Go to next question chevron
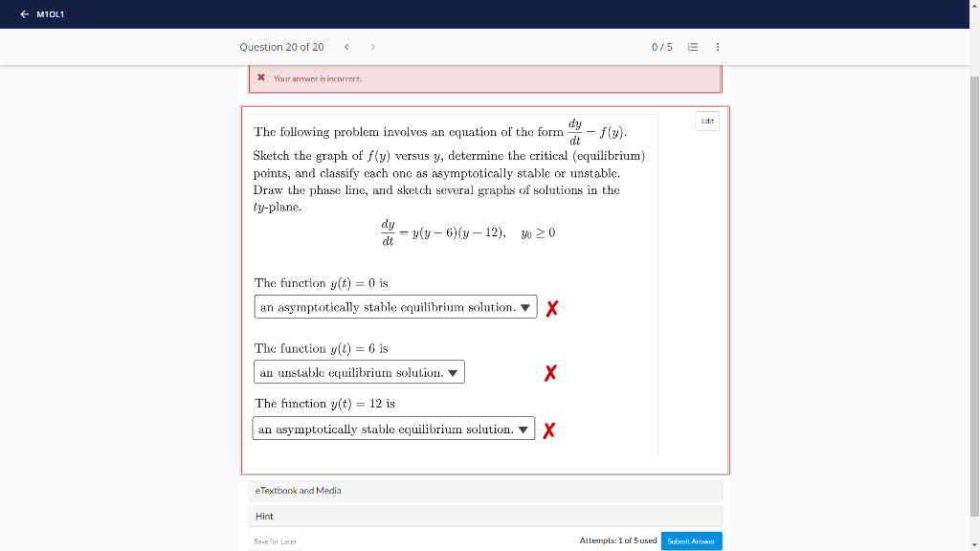980x551 pixels. [373, 47]
